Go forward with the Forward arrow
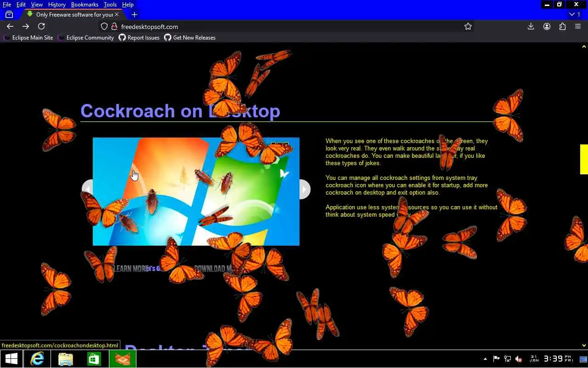 pos(26,27)
